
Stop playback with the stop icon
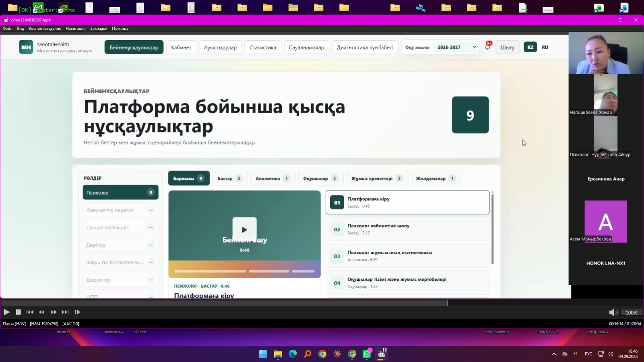point(18,312)
